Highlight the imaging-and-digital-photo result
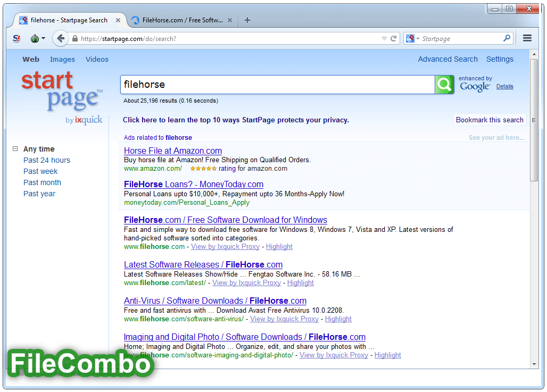 pyautogui.click(x=387, y=355)
